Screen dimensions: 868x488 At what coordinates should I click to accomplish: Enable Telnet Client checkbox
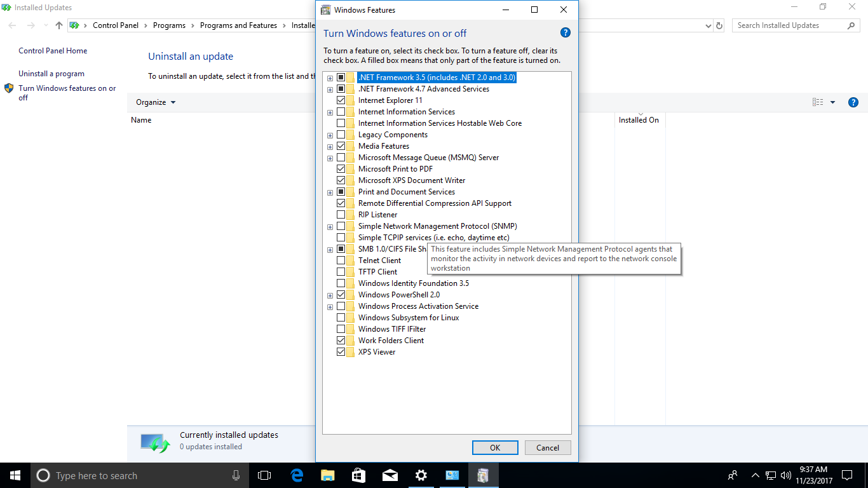click(x=341, y=261)
